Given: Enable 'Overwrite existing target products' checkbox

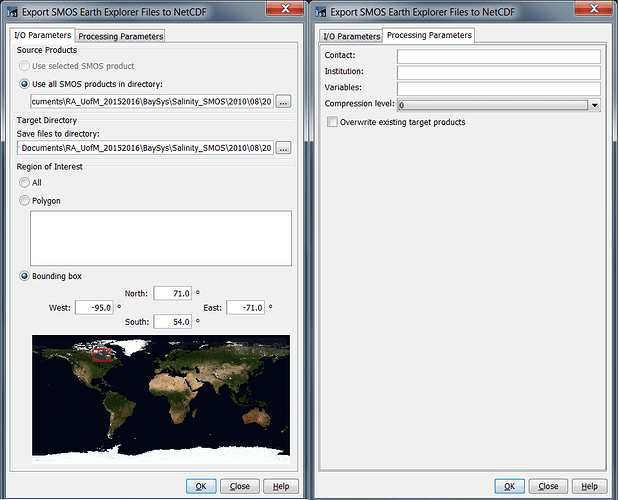Looking at the screenshot, I should click(x=332, y=122).
